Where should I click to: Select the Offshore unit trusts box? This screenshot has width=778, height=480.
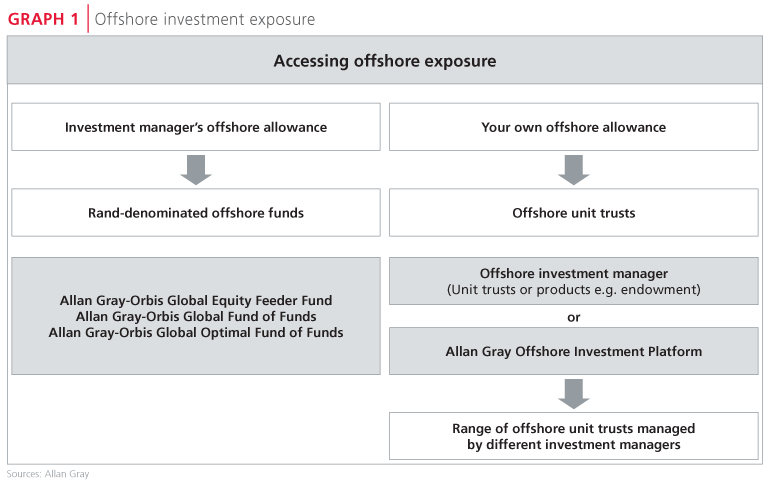pos(574,212)
